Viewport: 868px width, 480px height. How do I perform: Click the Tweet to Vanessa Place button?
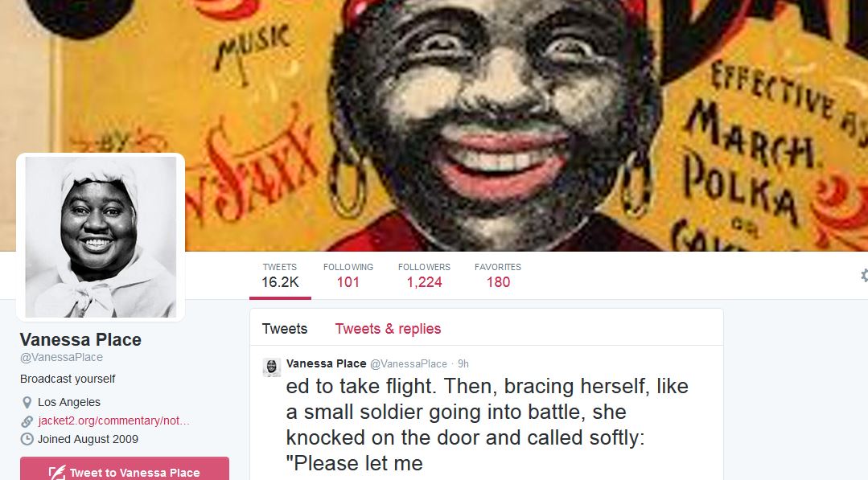click(x=125, y=469)
